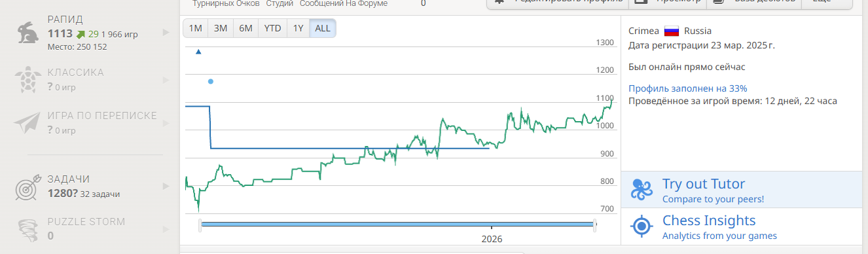Image resolution: width=868 pixels, height=254 pixels.
Task: Click the tornado Puzzle Storm icon
Action: click(27, 229)
